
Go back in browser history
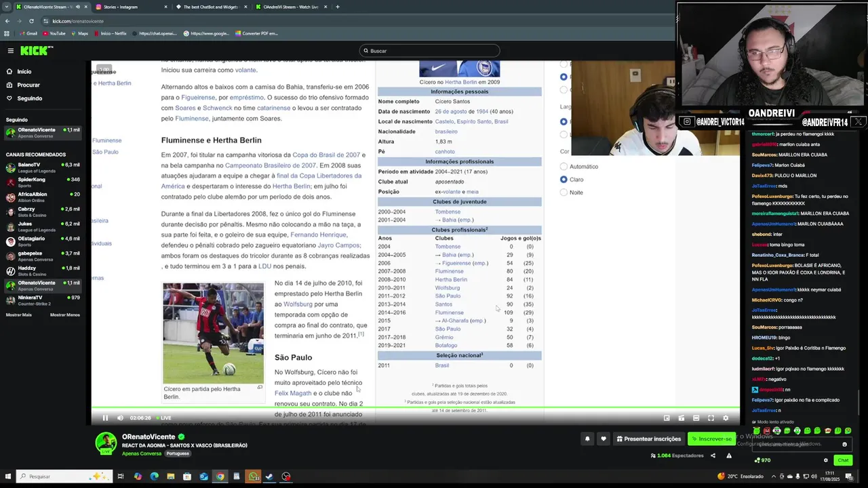click(x=7, y=21)
